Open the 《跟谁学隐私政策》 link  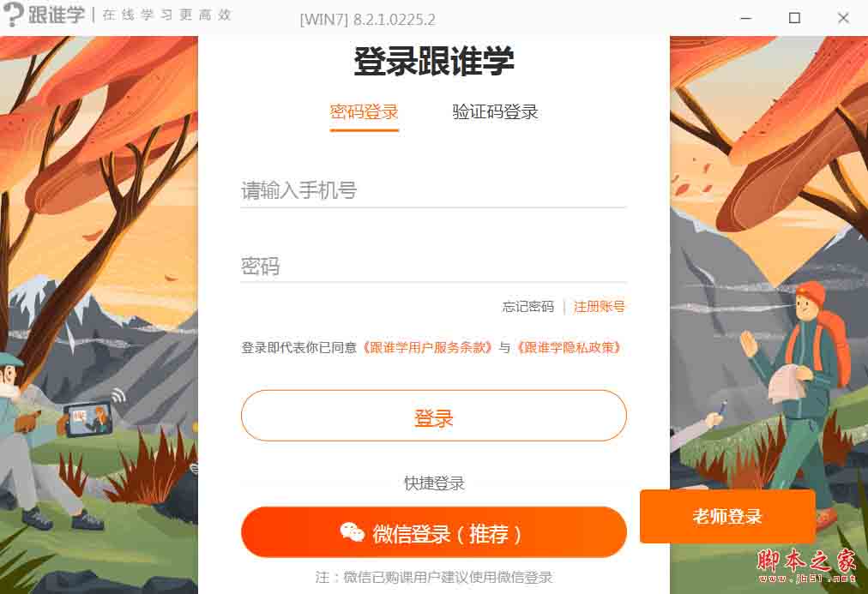(x=568, y=347)
